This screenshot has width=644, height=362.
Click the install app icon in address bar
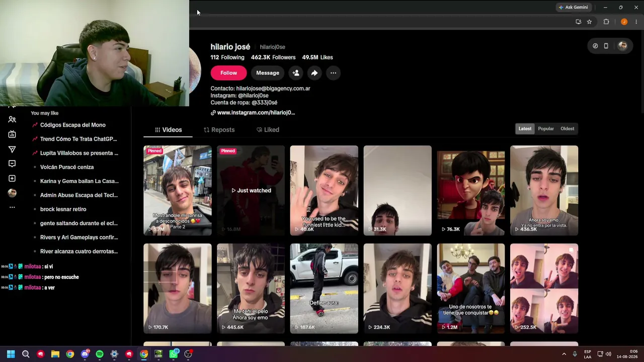pos(578,22)
